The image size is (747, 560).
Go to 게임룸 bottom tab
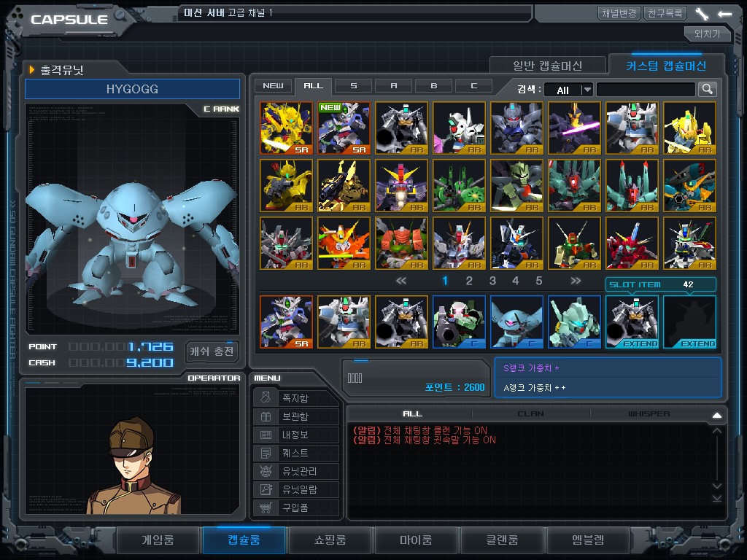(158, 540)
